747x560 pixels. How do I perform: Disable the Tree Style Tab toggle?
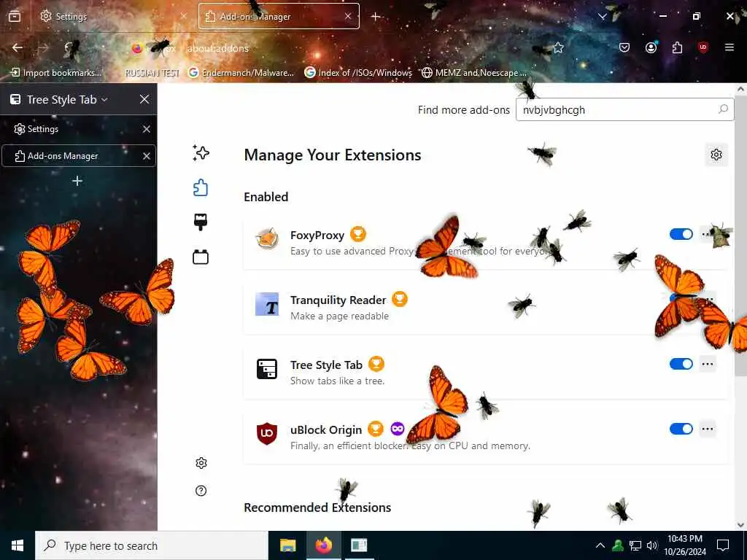point(681,364)
